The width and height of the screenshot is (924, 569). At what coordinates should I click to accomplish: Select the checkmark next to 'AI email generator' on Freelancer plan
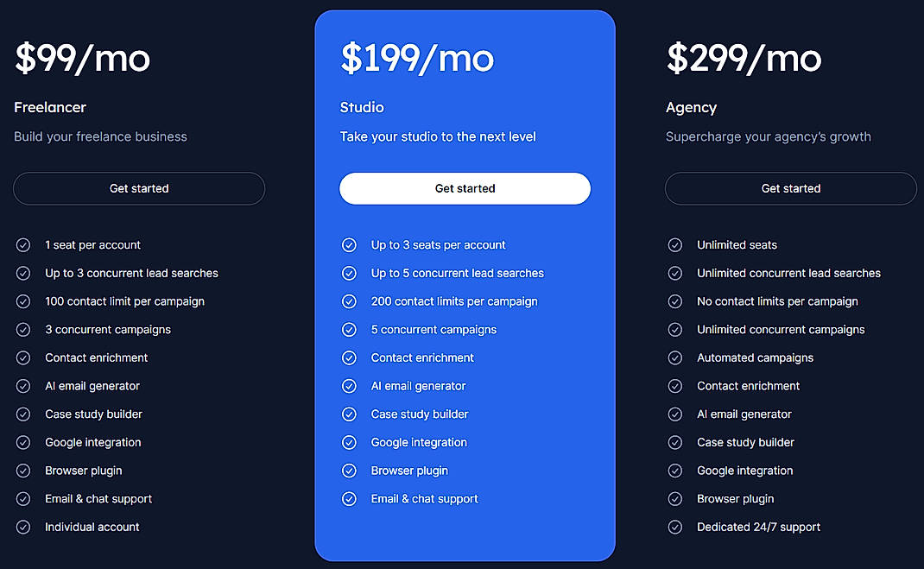[23, 385]
